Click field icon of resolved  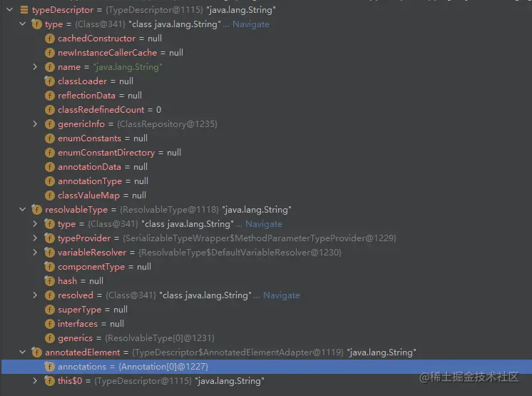coord(49,295)
